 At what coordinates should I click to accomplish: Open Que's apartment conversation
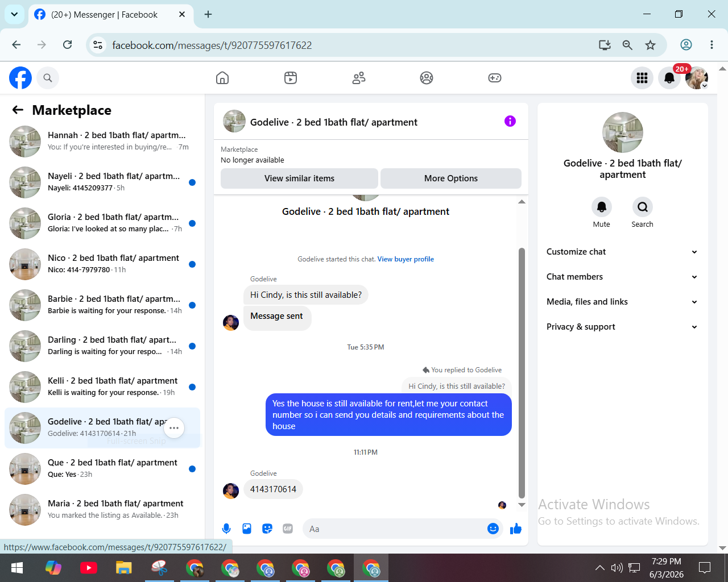102,469
